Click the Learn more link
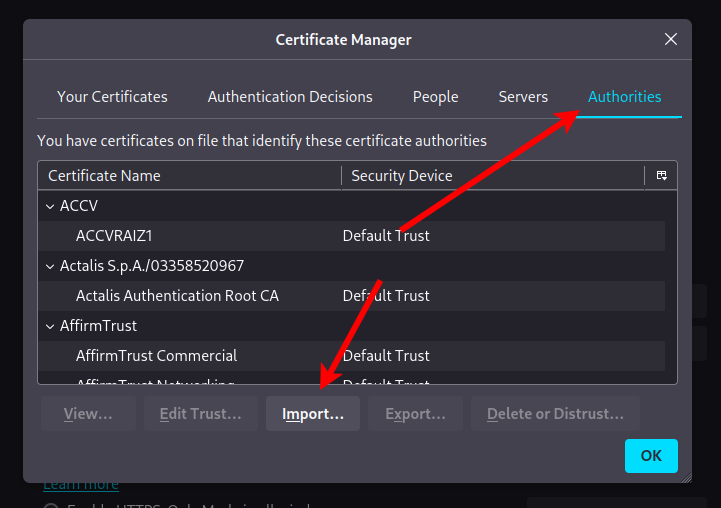This screenshot has height=508, width=721. (x=80, y=485)
